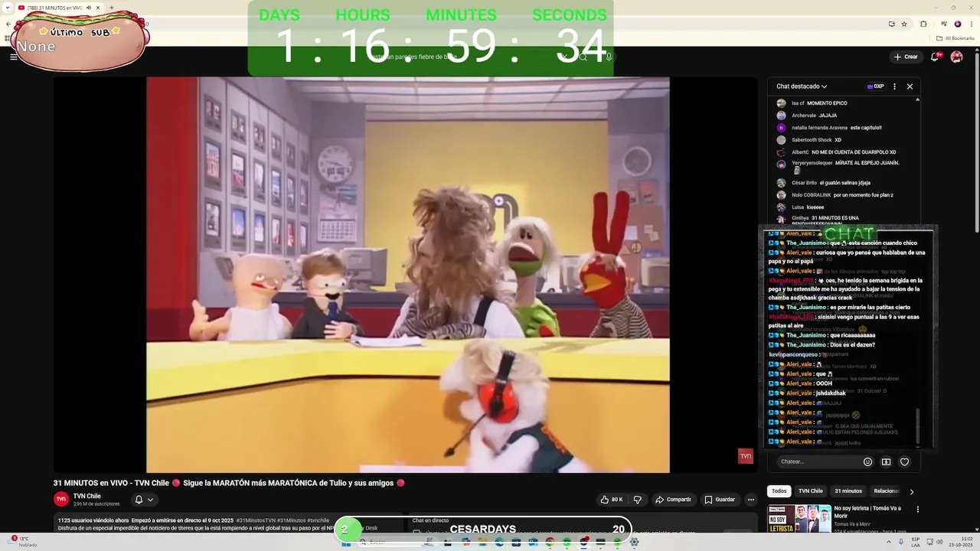Open the YouTube hamburger guide menu
This screenshot has width=980, height=551.
(x=13, y=57)
